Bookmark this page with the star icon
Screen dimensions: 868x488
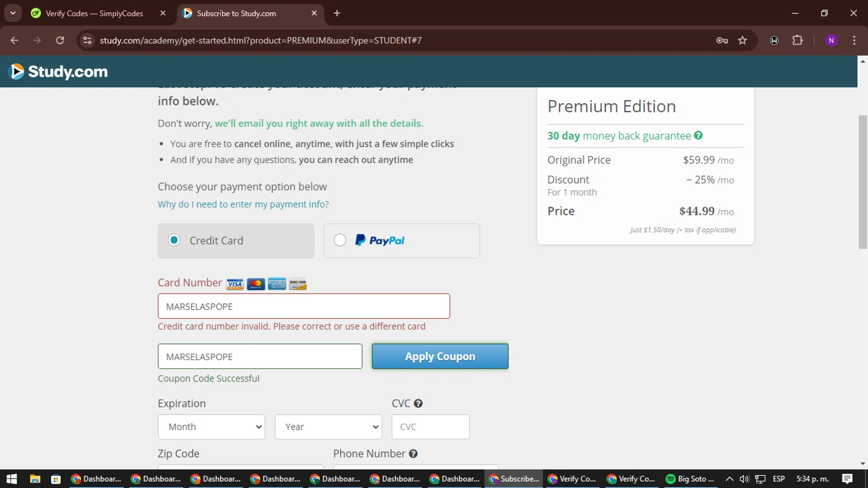[742, 41]
